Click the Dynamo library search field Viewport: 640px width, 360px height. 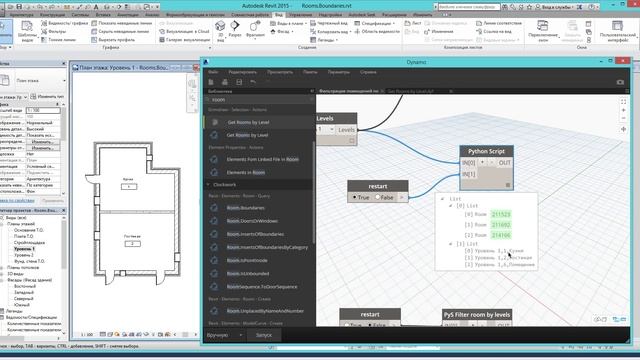pos(260,100)
